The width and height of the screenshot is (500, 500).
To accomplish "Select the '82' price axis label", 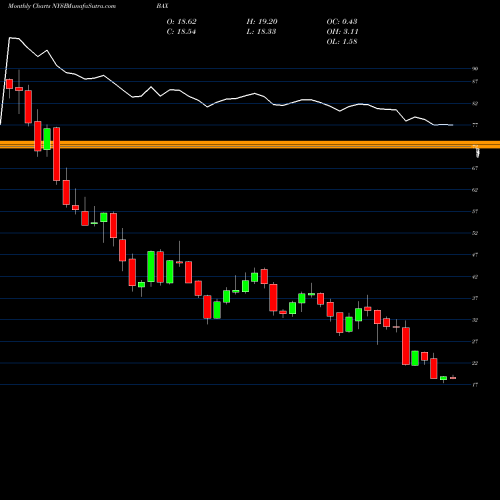I will click(x=475, y=103).
